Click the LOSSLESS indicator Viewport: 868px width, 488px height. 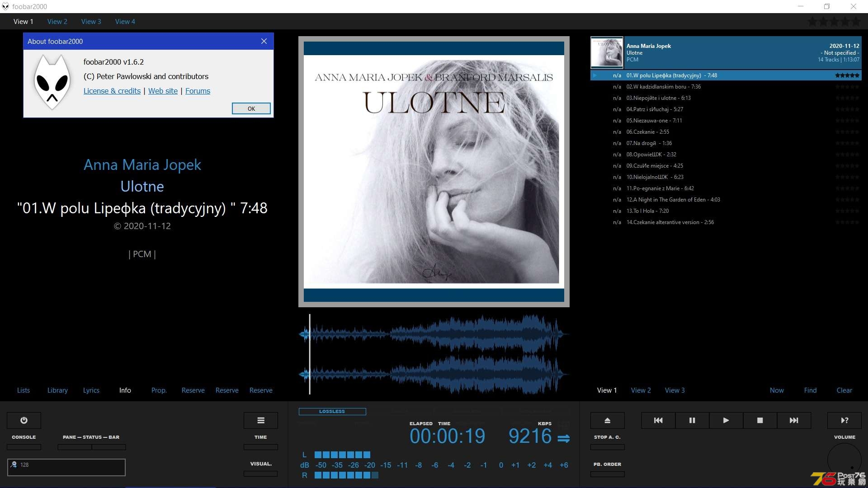click(x=332, y=411)
